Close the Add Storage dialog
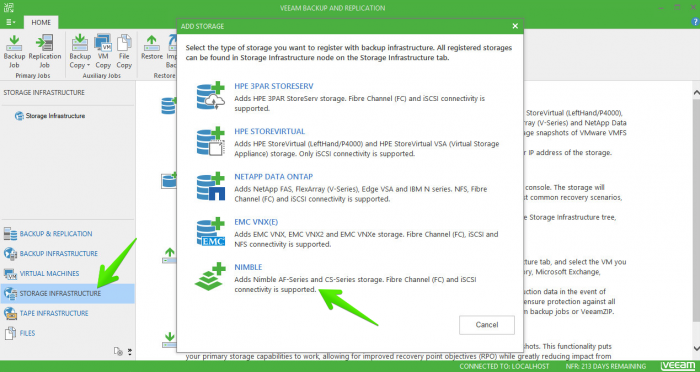Screen dimensions: 700x372 click(515, 26)
